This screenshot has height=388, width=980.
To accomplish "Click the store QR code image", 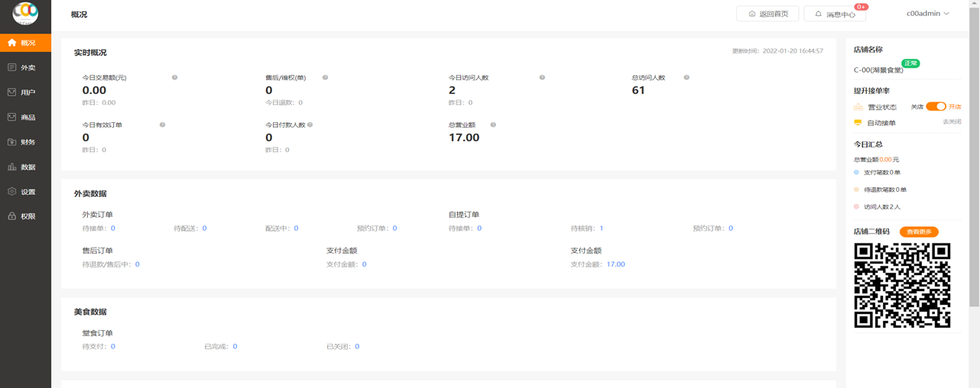I will pos(902,285).
